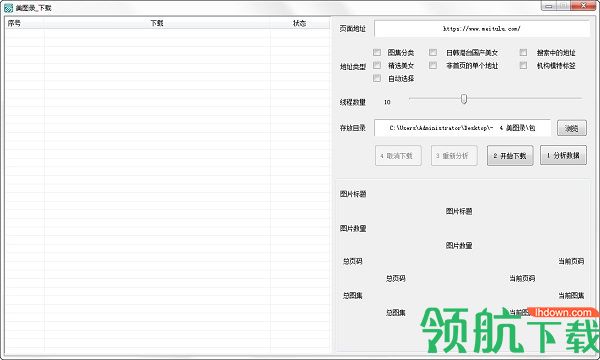Tick the 自动选择 checkbox
The image size is (600, 360).
coord(377,78)
